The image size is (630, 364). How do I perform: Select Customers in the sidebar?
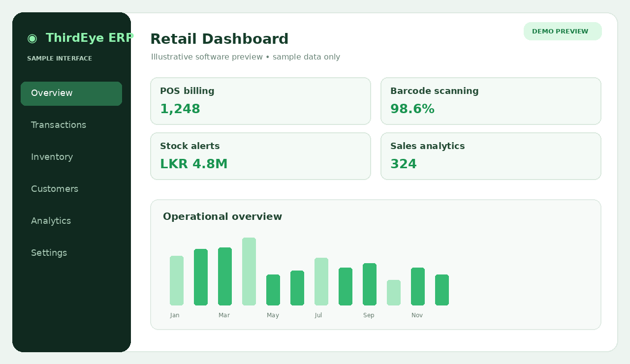(55, 189)
